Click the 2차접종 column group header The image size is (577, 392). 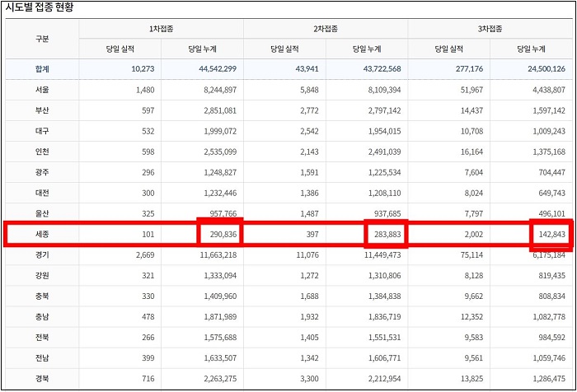326,29
